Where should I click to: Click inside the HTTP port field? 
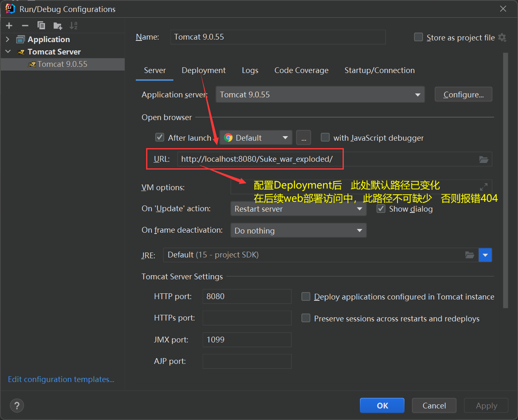[247, 296]
